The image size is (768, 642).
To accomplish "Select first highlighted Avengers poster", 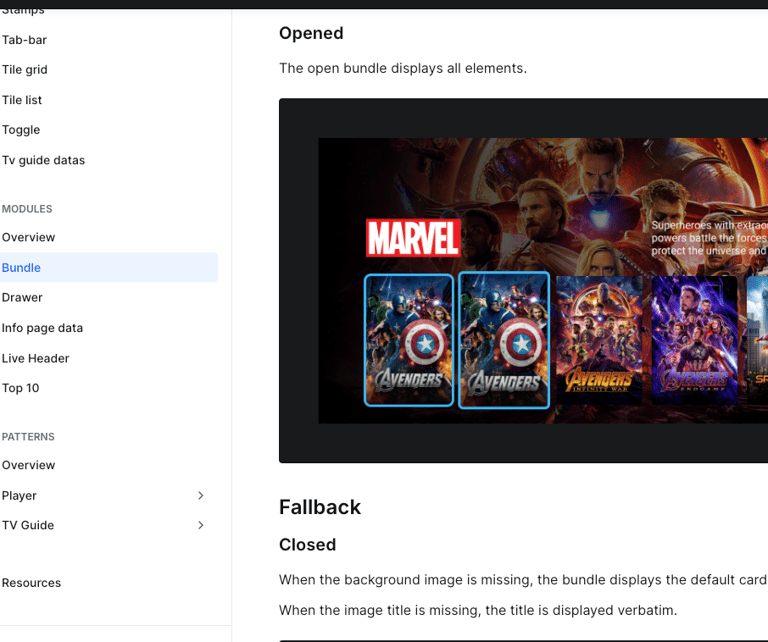I will click(409, 340).
